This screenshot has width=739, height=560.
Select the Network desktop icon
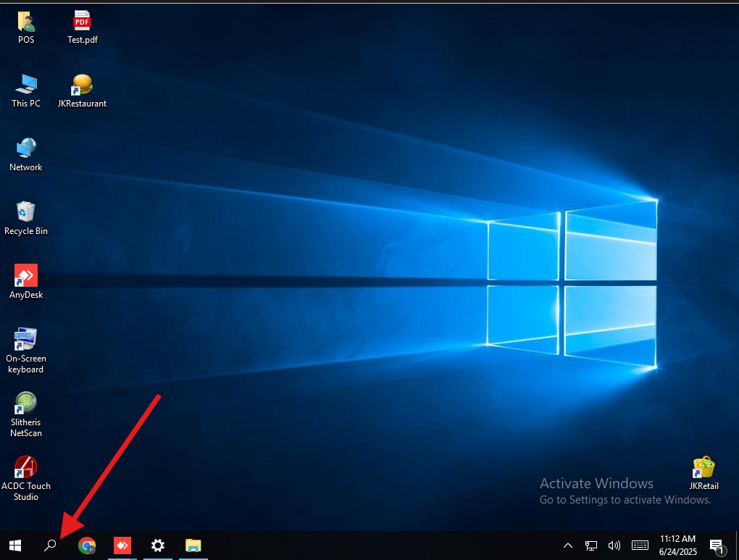26,149
